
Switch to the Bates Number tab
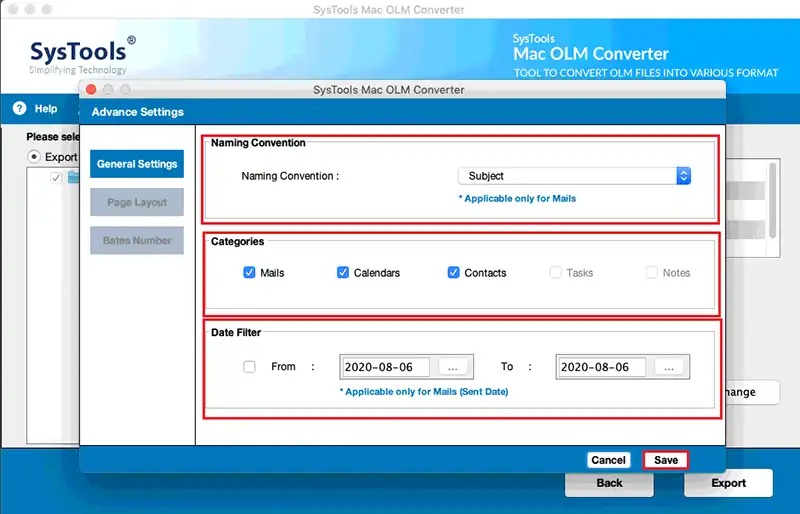pos(137,240)
